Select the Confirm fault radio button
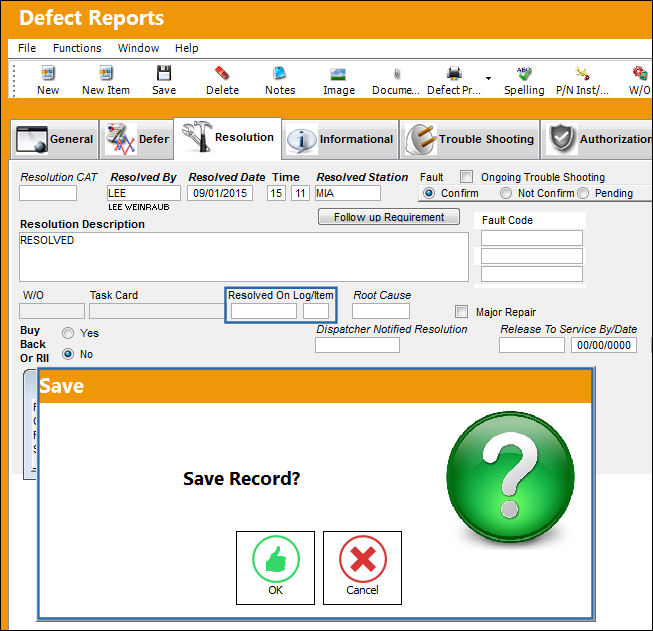 click(x=429, y=193)
